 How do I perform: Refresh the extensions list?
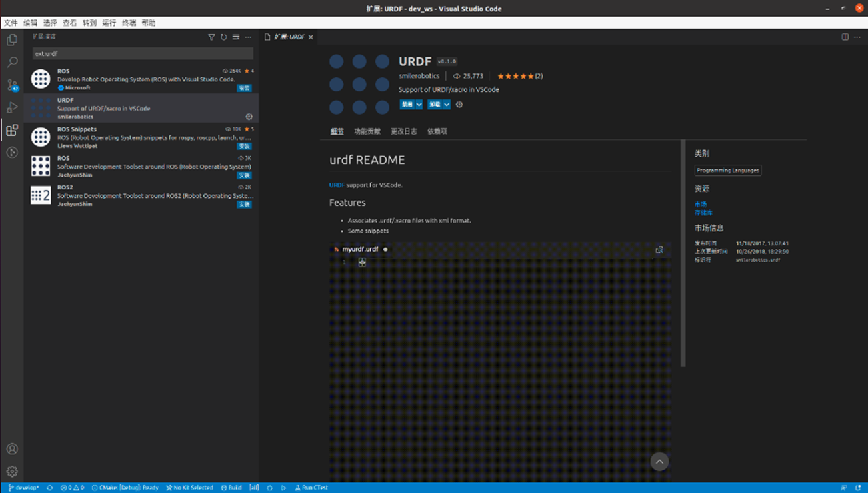pos(224,37)
